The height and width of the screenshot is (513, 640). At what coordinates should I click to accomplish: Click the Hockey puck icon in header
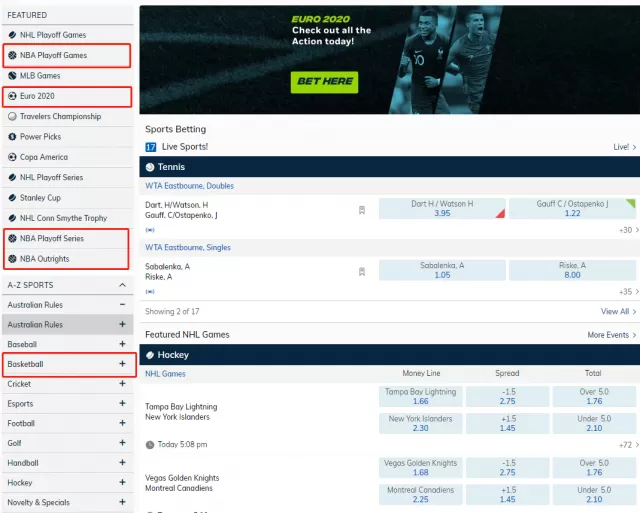pos(150,355)
